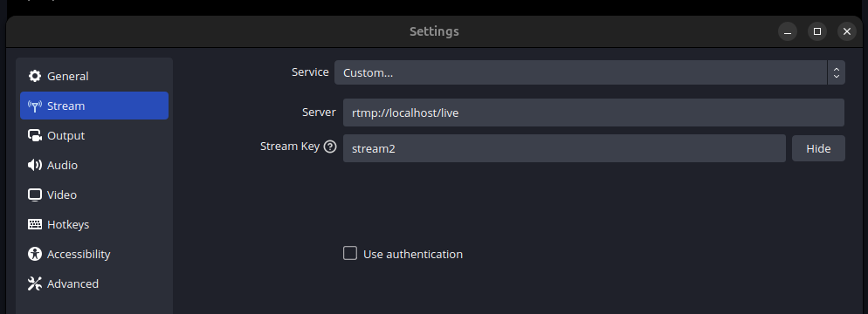Maximize the Settings window
The width and height of the screenshot is (868, 314).
[x=817, y=31]
